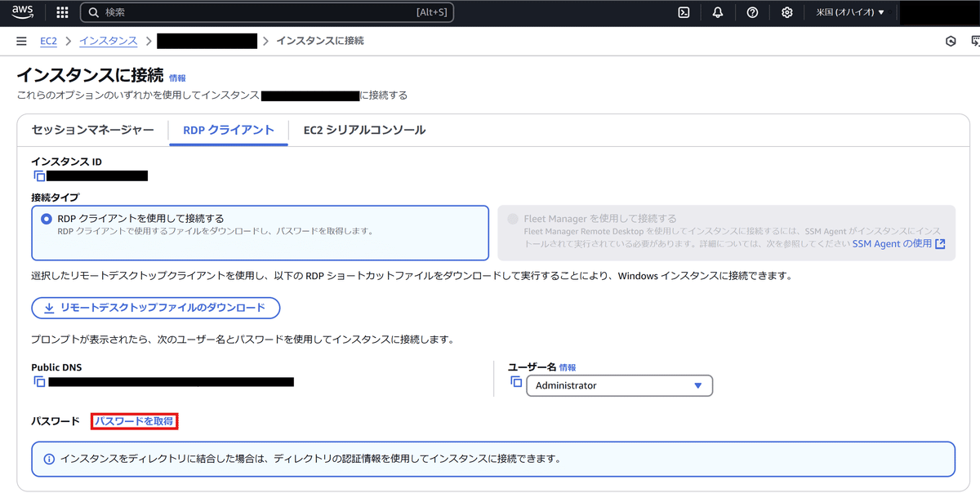Open AWS CloudShell terminal icon

pyautogui.click(x=683, y=12)
